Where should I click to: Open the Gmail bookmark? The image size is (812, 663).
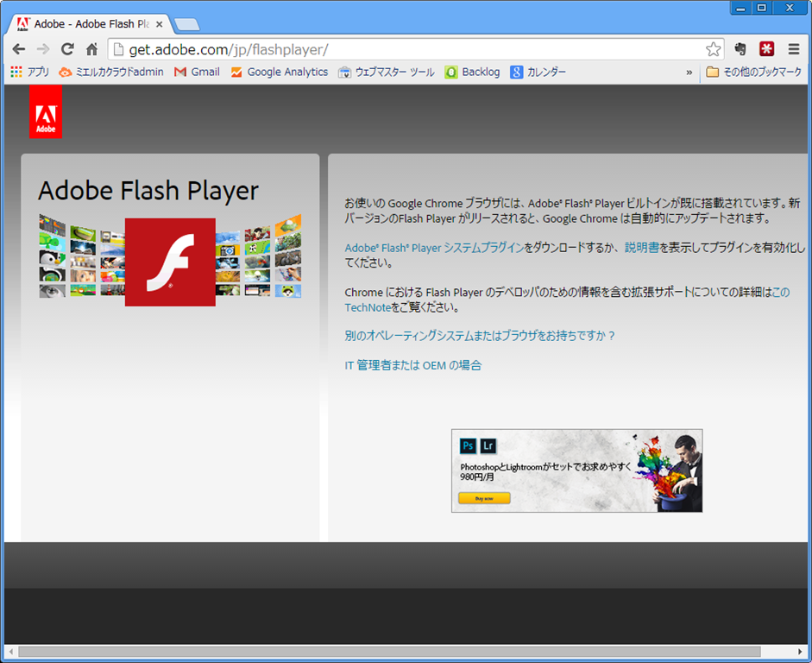pyautogui.click(x=198, y=72)
